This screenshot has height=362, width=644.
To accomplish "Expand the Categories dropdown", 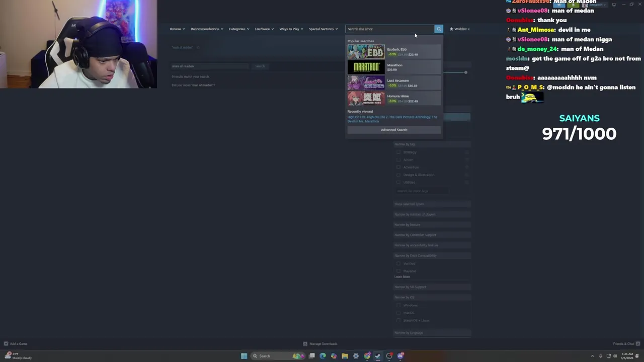I will point(239,29).
